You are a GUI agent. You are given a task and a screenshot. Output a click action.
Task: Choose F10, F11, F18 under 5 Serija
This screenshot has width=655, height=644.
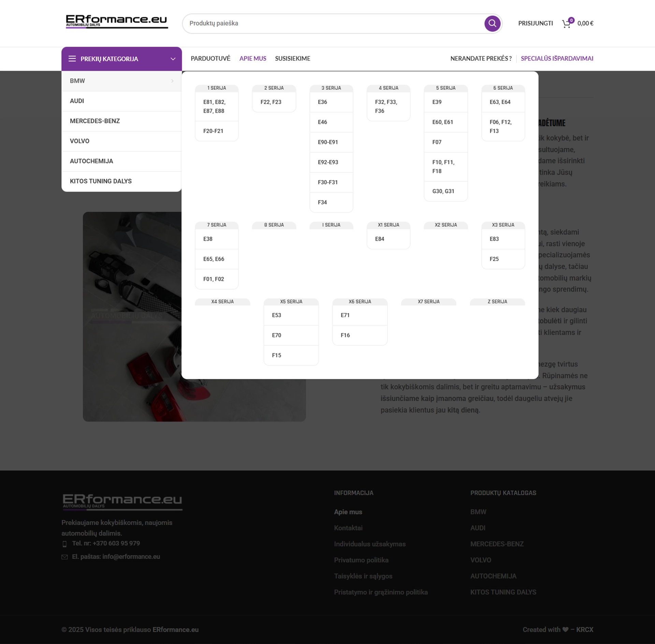pyautogui.click(x=446, y=167)
